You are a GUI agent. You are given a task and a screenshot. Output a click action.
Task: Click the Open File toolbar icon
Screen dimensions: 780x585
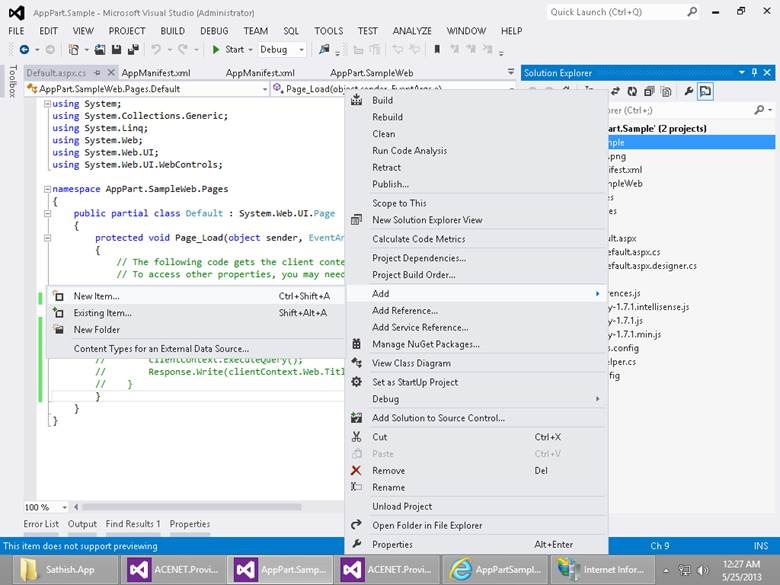[100, 49]
